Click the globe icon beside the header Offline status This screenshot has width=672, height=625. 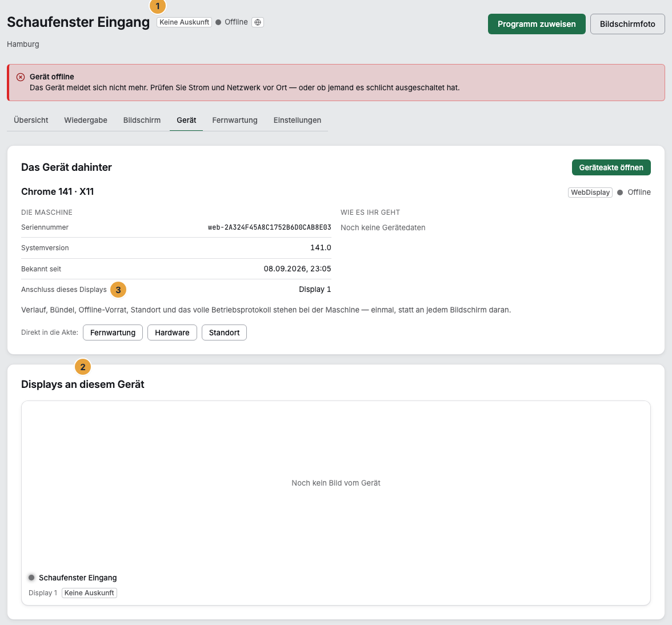pos(258,22)
